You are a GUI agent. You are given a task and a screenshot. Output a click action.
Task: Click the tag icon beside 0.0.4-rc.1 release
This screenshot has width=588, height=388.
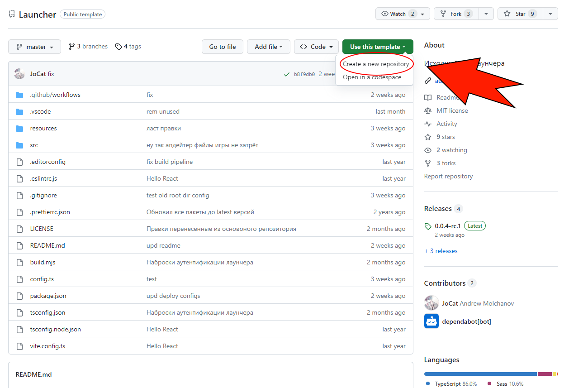click(428, 226)
